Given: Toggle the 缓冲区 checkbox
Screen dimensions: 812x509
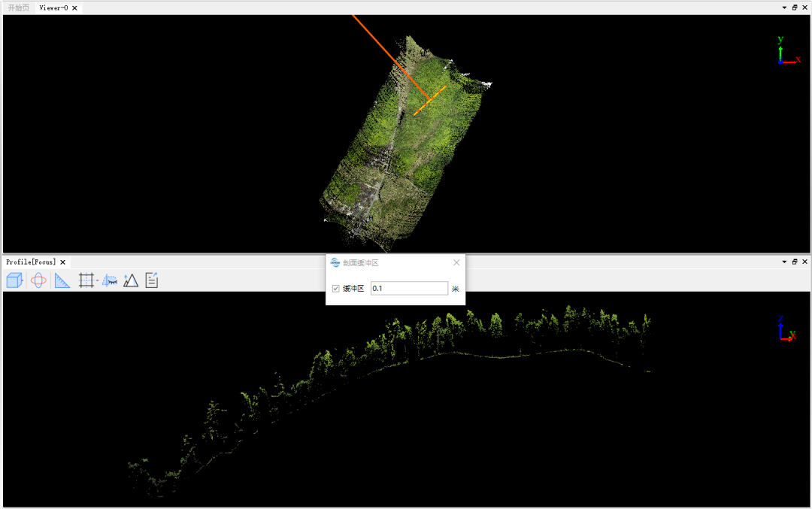Looking at the screenshot, I should (335, 289).
